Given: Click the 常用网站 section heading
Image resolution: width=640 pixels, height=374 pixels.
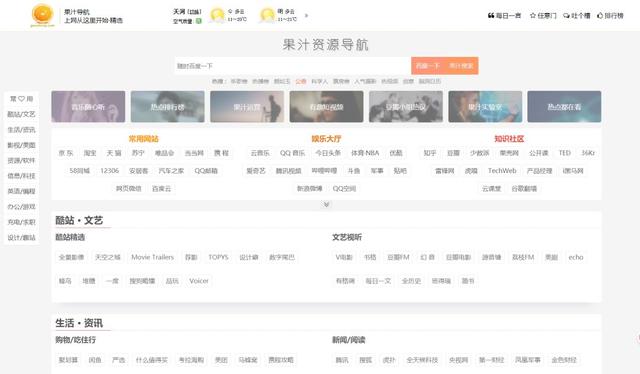Looking at the screenshot, I should (x=144, y=139).
